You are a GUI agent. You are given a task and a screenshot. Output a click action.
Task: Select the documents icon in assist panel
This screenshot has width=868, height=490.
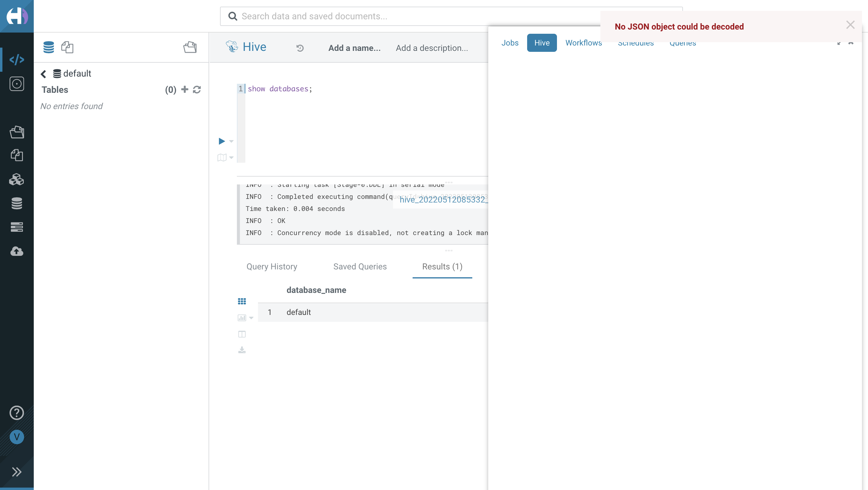68,47
